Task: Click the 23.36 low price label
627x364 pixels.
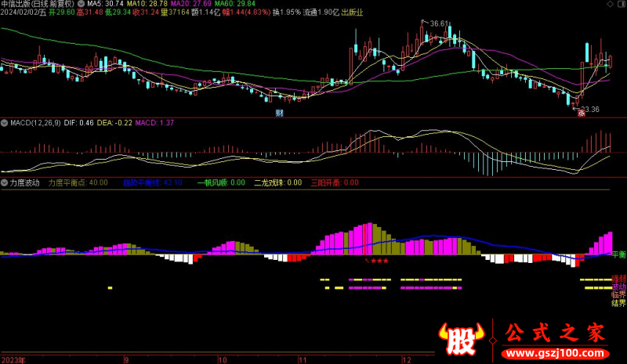Action: (x=590, y=109)
